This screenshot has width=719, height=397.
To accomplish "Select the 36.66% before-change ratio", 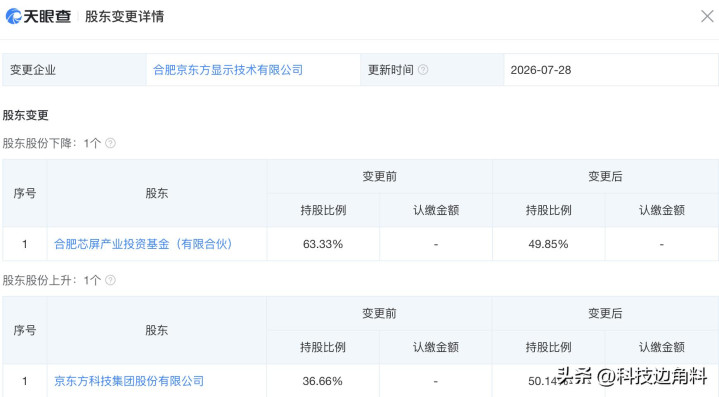I will [x=322, y=381].
